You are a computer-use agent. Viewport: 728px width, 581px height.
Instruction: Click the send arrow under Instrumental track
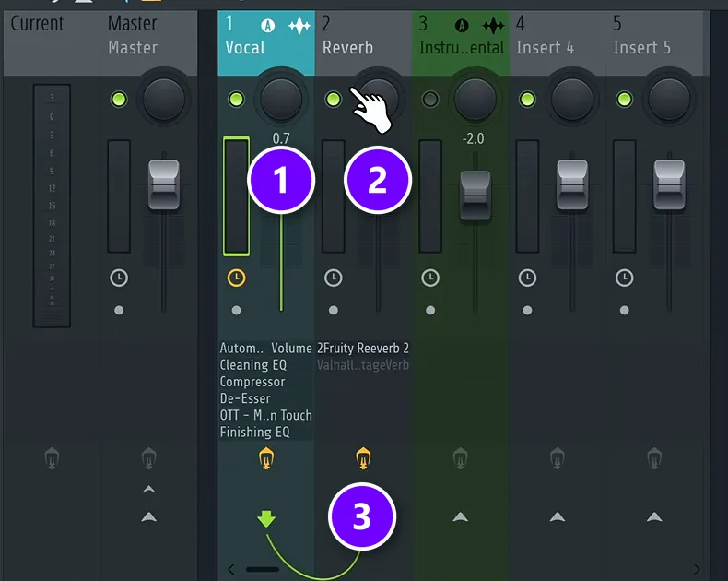460,516
